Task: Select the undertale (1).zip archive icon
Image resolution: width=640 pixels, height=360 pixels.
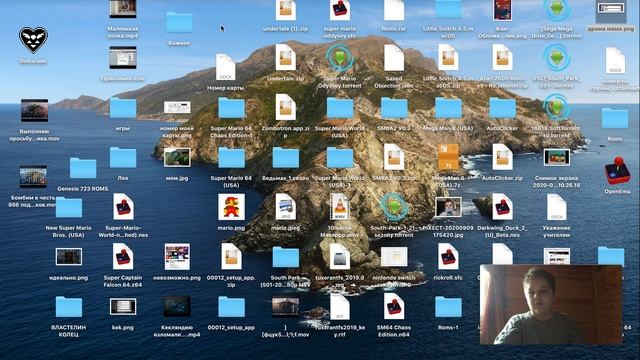Action: coord(285,10)
